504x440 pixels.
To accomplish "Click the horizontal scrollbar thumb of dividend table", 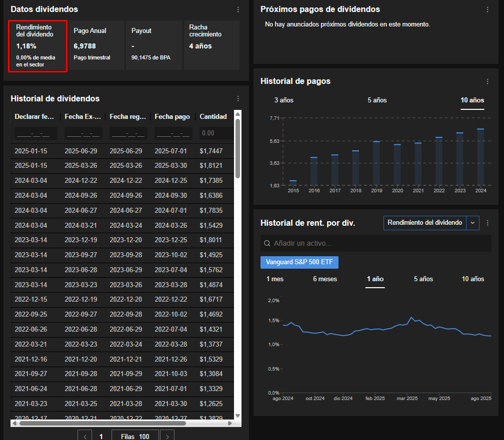I will pos(102,424).
